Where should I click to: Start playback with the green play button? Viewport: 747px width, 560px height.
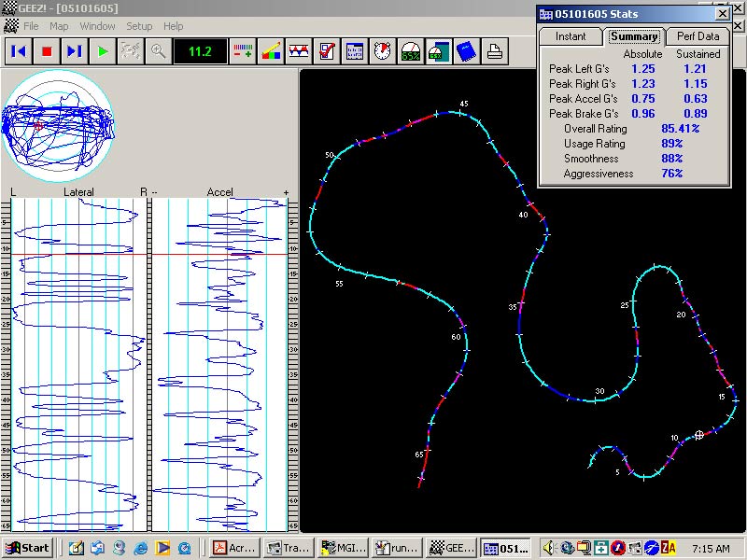[103, 51]
